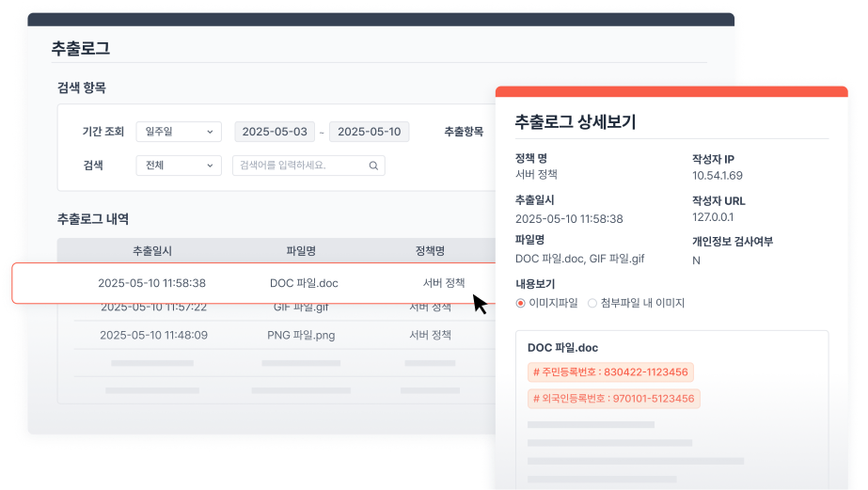
Task: Click the 작성자 URL value 127.0.0.1
Action: (x=713, y=217)
